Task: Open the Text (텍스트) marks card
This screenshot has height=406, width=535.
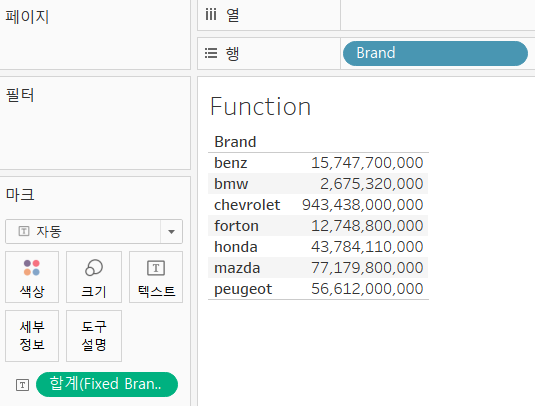Action: 156,277
